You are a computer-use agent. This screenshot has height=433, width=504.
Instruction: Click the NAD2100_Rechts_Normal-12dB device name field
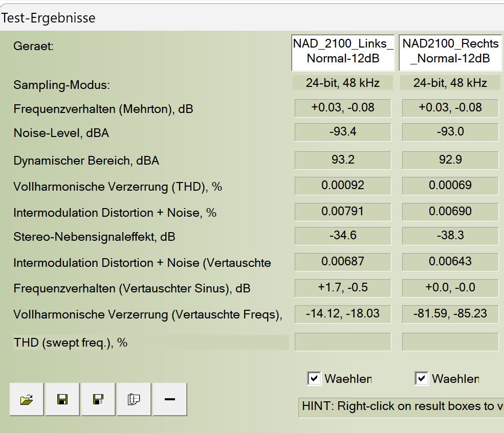pyautogui.click(x=450, y=51)
